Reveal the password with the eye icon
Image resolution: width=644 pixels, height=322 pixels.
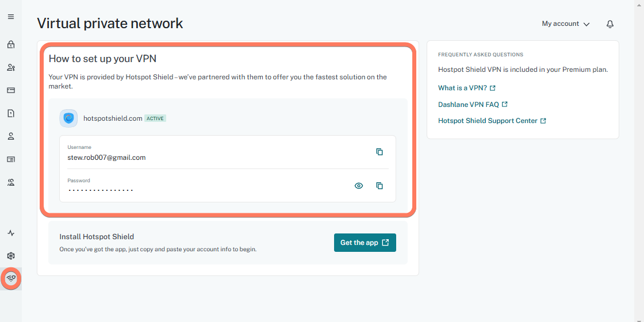(359, 186)
